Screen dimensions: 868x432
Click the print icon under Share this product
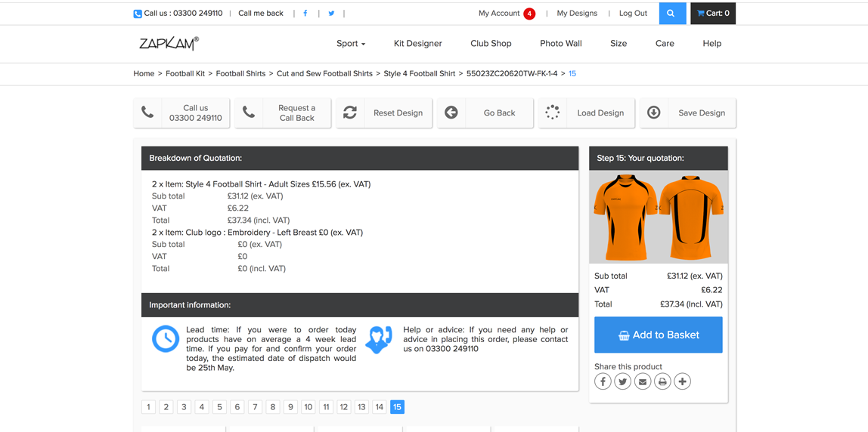tap(662, 381)
